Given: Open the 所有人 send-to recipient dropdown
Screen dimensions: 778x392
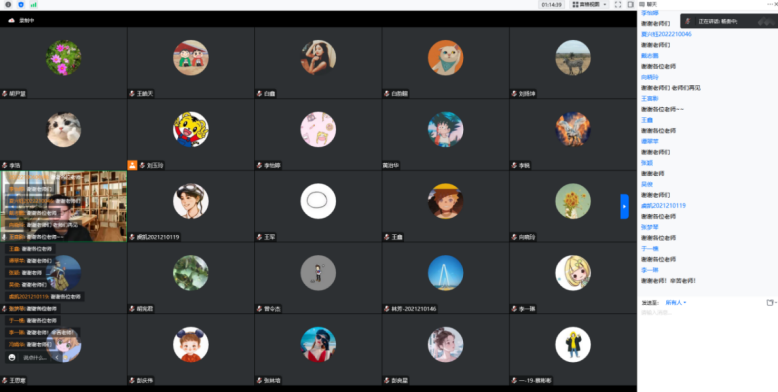Looking at the screenshot, I should coord(676,302).
